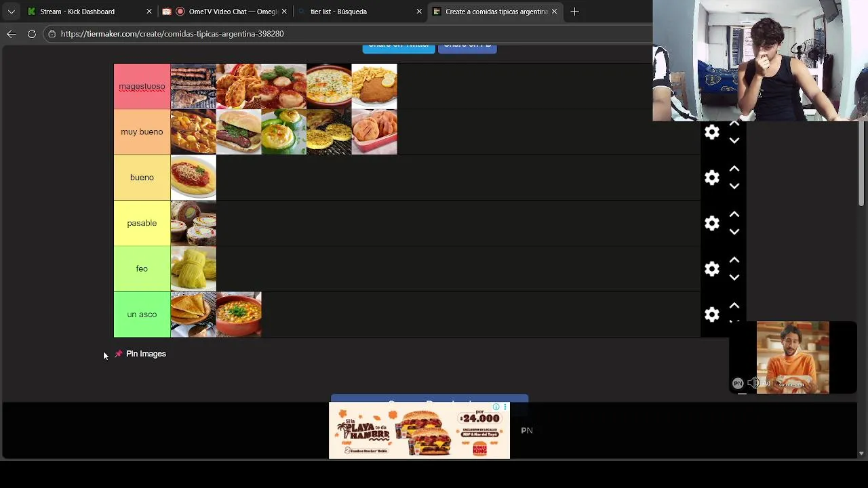Close the tier list - Búsqueda tab
868x488 pixels.
[419, 12]
